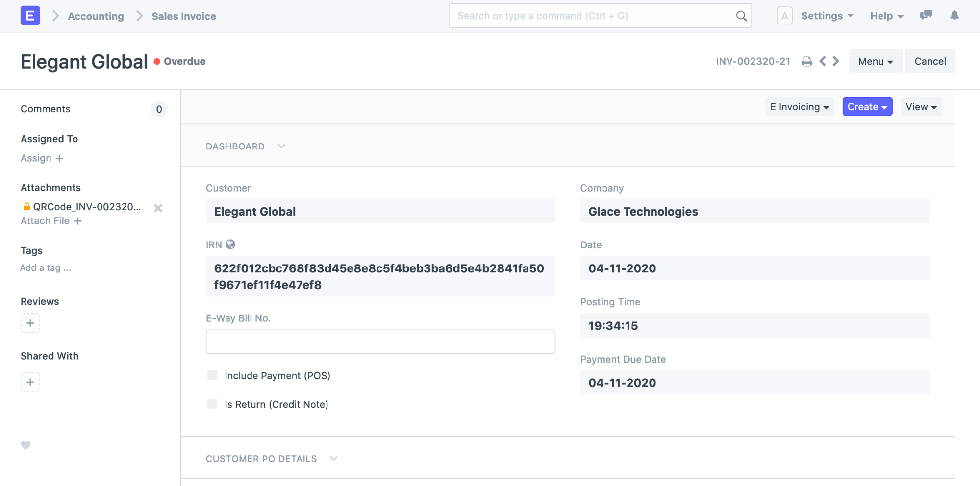This screenshot has width=980, height=486.
Task: Click the Customer value Elegant Global
Action: (380, 211)
